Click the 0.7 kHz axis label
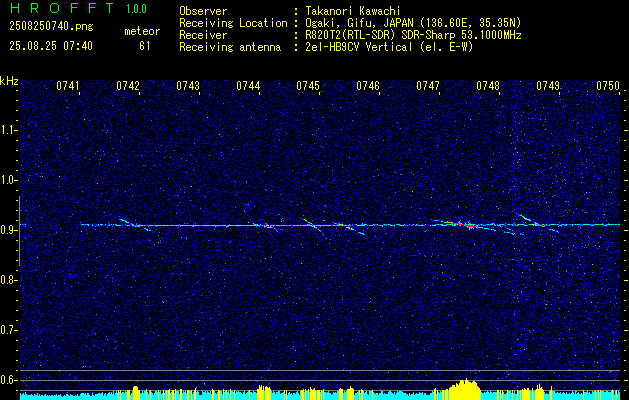The image size is (629, 400). coord(8,330)
